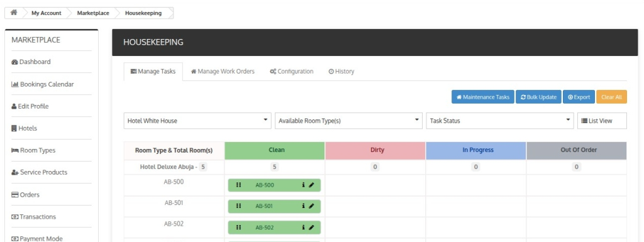
Task: Click the Export button
Action: pos(579,97)
